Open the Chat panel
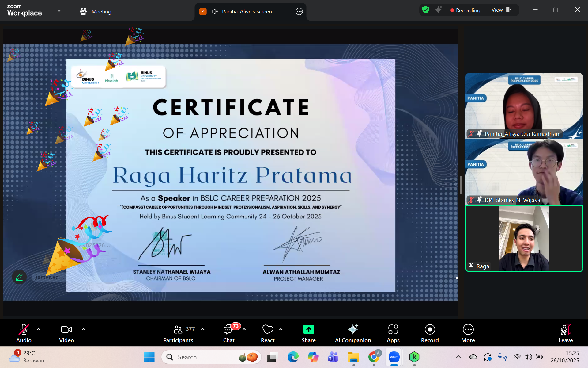This screenshot has width=588, height=368. tap(228, 333)
